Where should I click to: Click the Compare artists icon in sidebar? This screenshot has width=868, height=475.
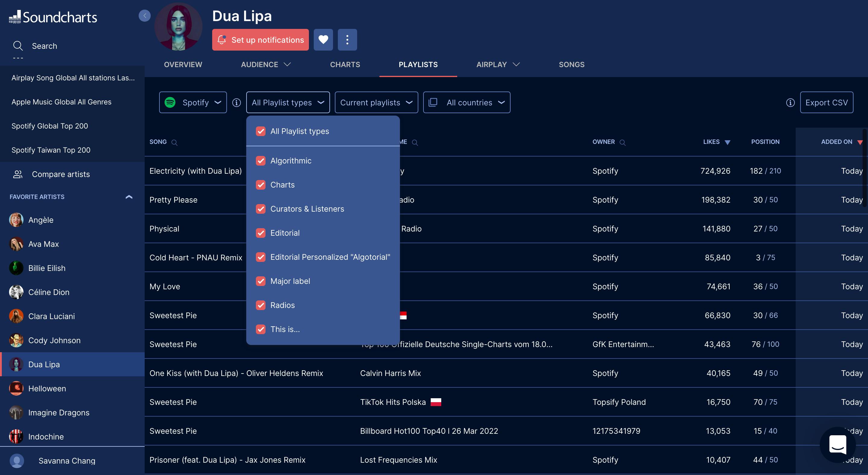coord(17,174)
